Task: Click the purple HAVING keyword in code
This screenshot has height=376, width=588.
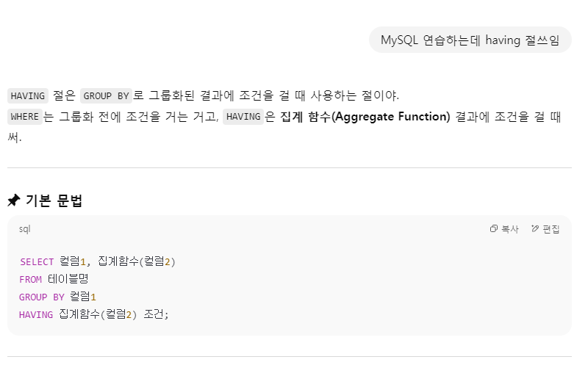Action: [x=36, y=314]
